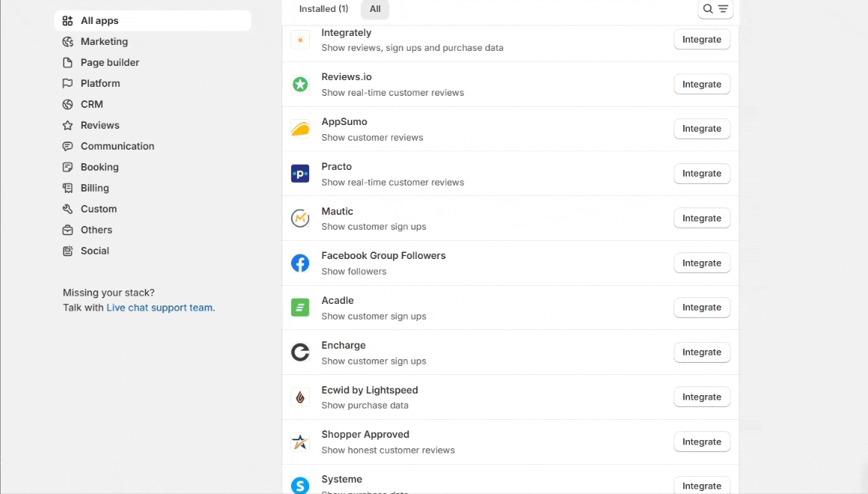Click the Others briefcase icon
This screenshot has width=868, height=494.
click(x=67, y=230)
